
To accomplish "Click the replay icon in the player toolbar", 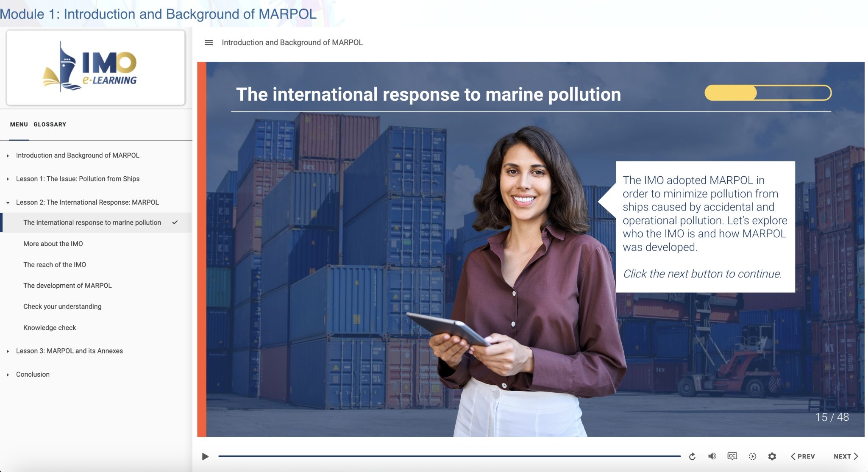I will coord(693,456).
